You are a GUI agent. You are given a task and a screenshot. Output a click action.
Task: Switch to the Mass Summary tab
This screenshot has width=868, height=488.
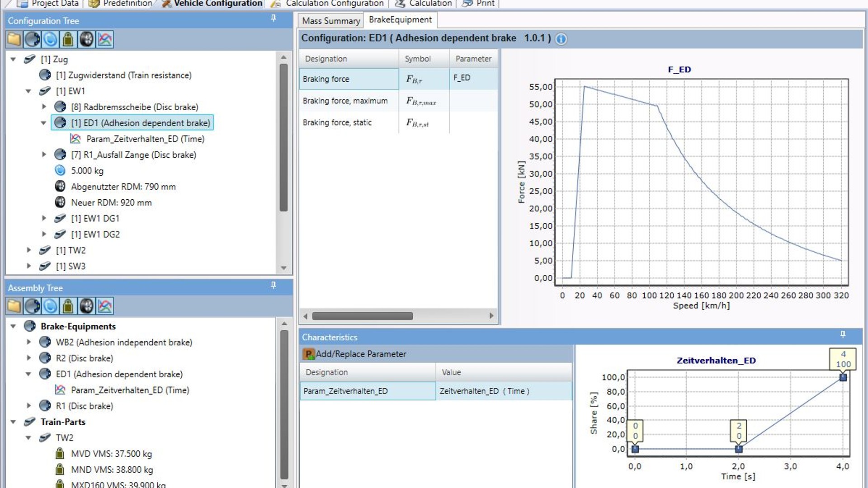pyautogui.click(x=331, y=21)
